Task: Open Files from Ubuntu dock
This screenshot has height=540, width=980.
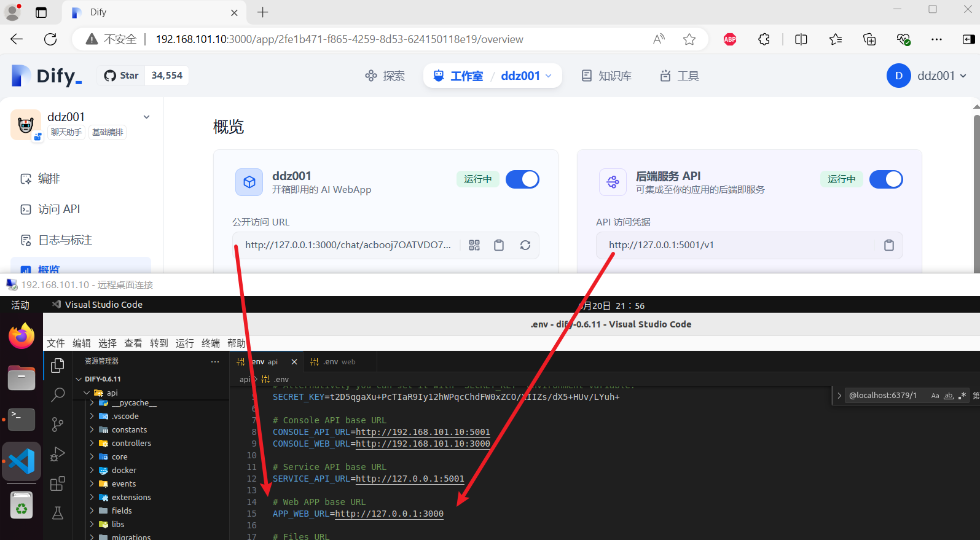Action: click(x=22, y=378)
